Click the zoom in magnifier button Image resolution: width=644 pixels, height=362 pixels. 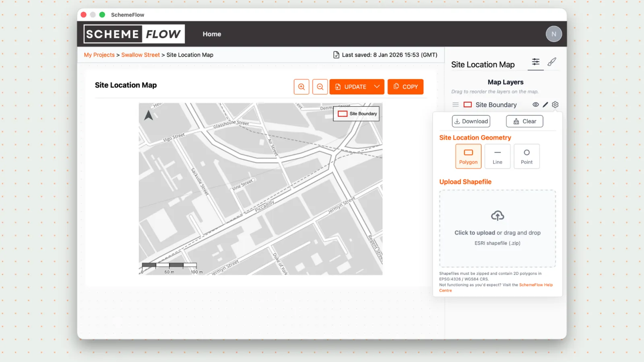pos(301,87)
